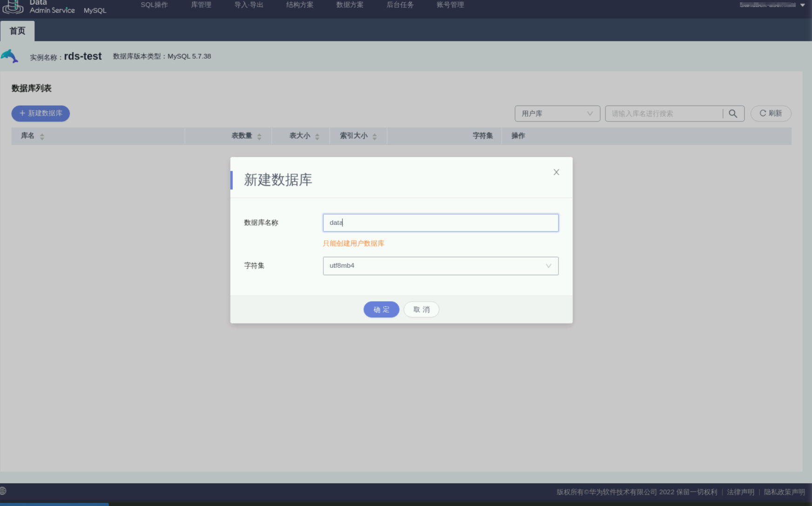Image resolution: width=812 pixels, height=506 pixels.
Task: Open the 数据方案 menu
Action: point(350,5)
